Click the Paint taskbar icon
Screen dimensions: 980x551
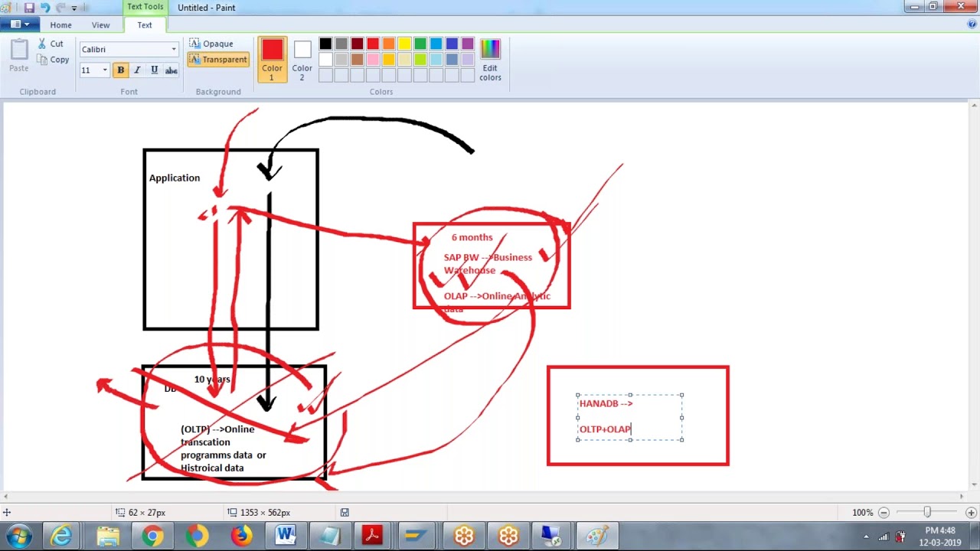(596, 536)
